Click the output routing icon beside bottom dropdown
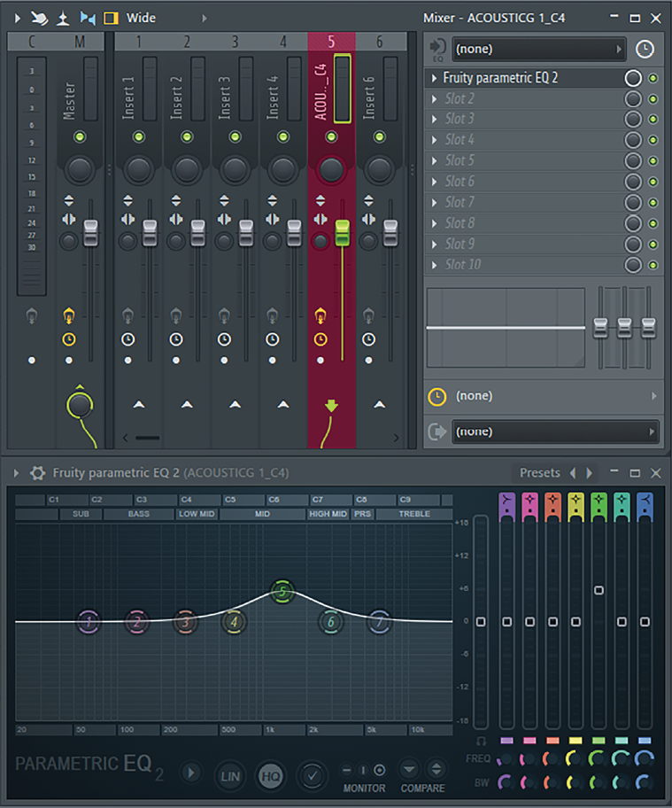Image resolution: width=672 pixels, height=808 pixels. [437, 431]
